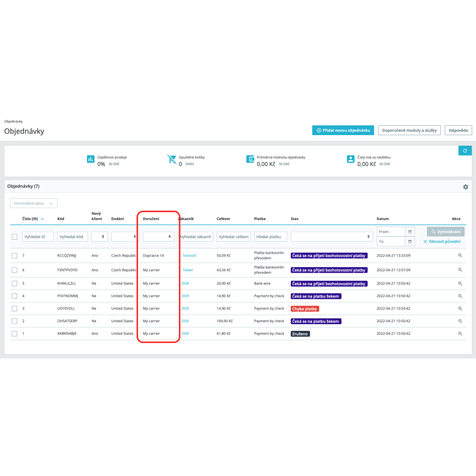Click the Datum column header
Viewport: 476px width, 476px height.
click(x=383, y=219)
